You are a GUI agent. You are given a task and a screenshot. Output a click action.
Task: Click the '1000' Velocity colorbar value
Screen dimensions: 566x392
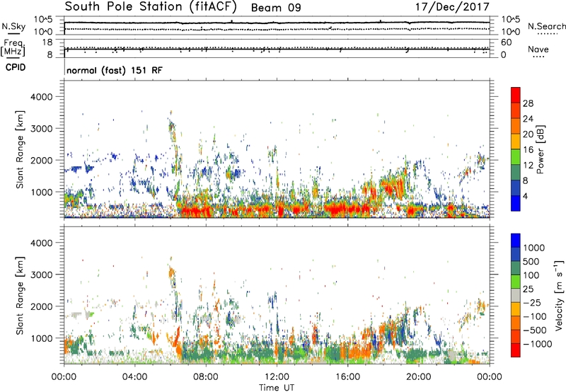tap(534, 248)
